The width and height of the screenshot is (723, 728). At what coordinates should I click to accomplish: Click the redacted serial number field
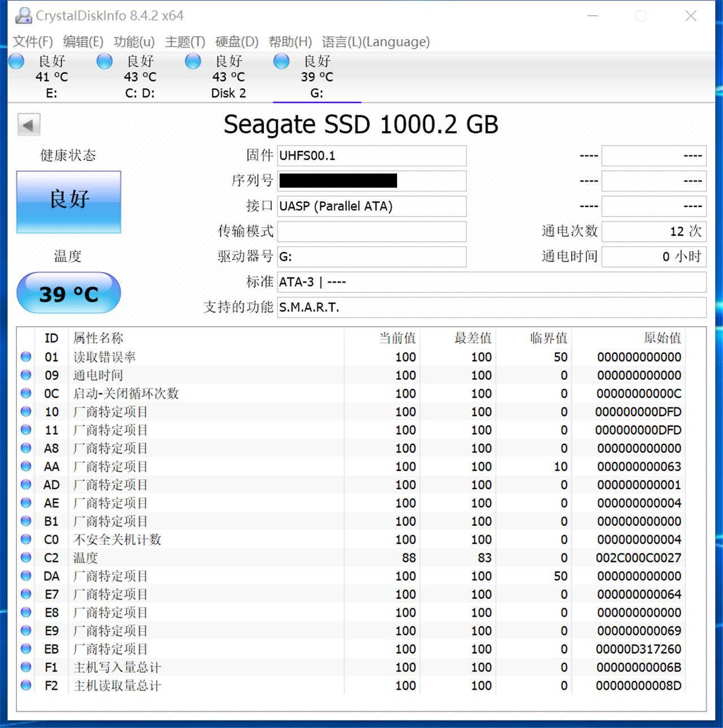coord(372,181)
